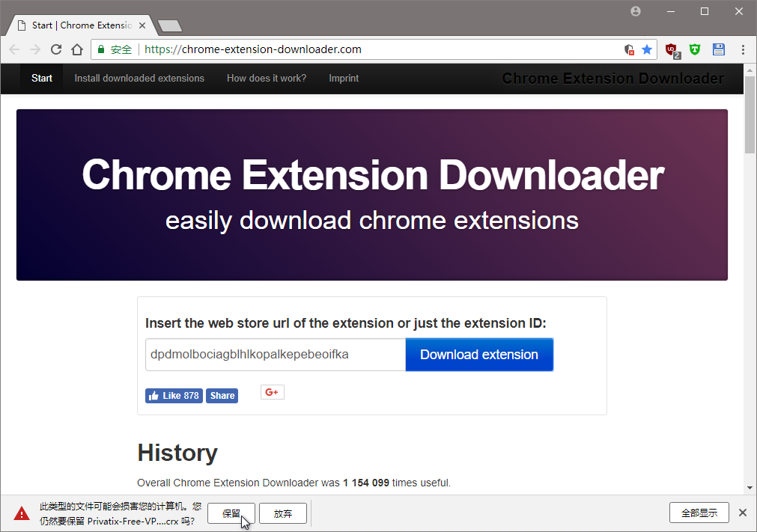The width and height of the screenshot is (757, 532).
Task: Click the History heading
Action: [177, 453]
